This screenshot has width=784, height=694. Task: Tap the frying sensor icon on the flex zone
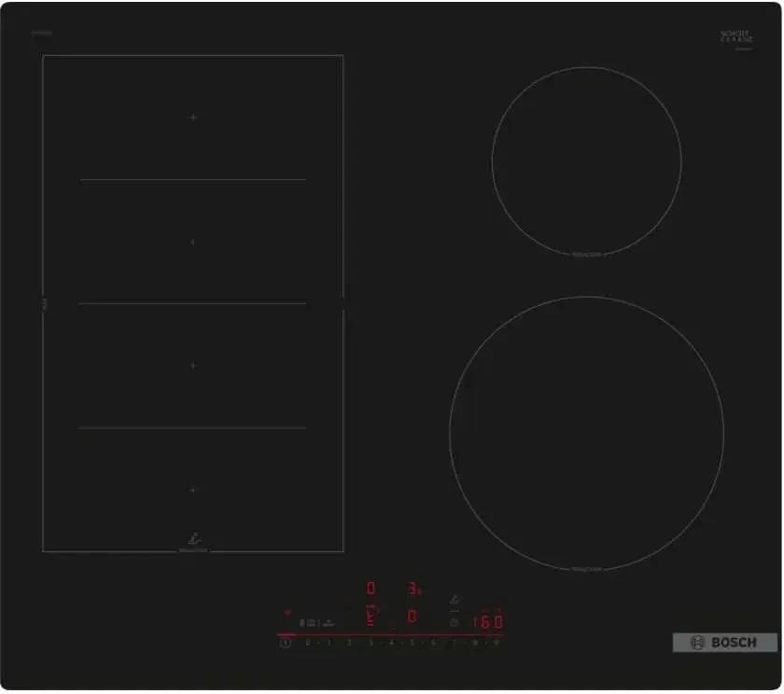coord(194,539)
